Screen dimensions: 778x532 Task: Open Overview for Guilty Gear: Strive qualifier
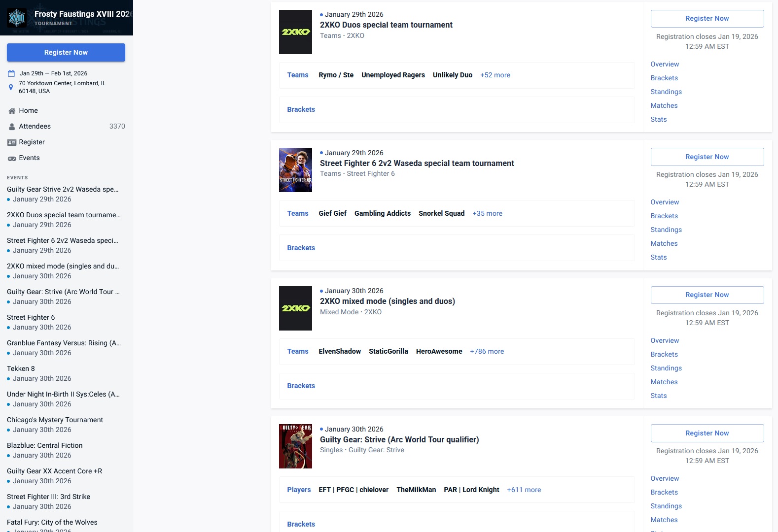tap(665, 479)
